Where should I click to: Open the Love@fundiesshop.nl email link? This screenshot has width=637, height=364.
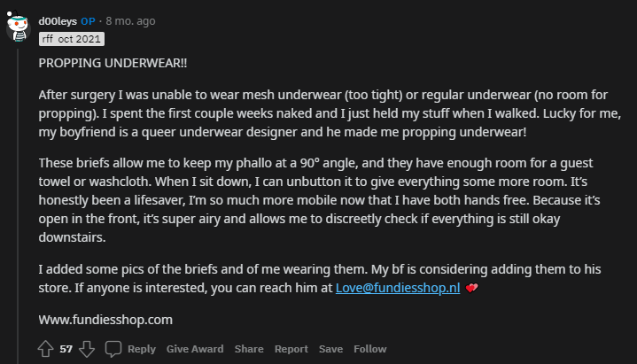397,290
